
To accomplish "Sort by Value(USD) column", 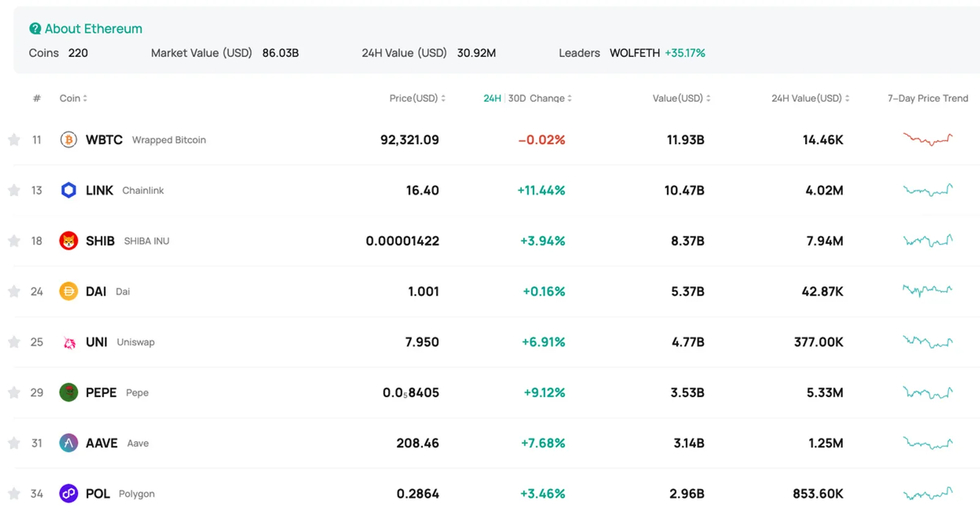I will click(681, 98).
